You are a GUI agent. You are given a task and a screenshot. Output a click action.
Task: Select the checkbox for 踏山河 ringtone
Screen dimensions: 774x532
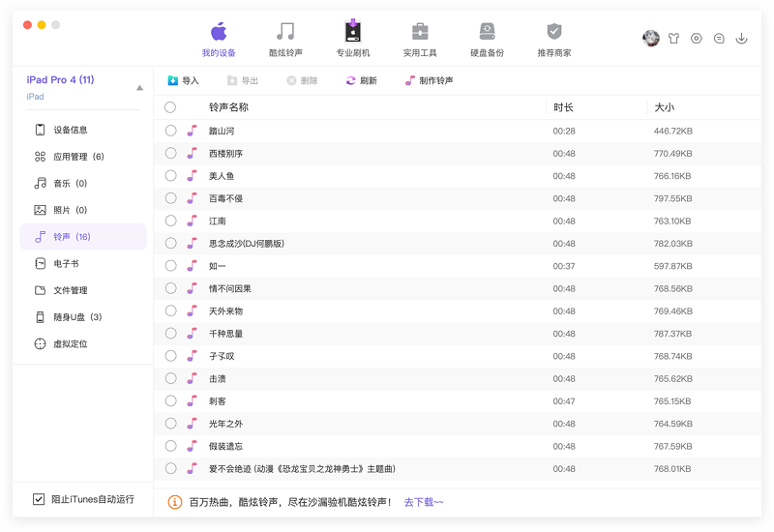(170, 131)
